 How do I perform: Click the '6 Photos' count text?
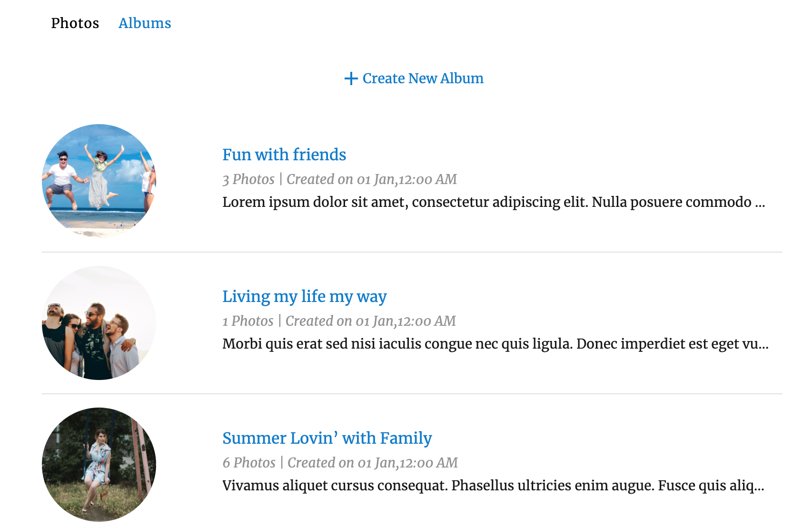pos(249,463)
